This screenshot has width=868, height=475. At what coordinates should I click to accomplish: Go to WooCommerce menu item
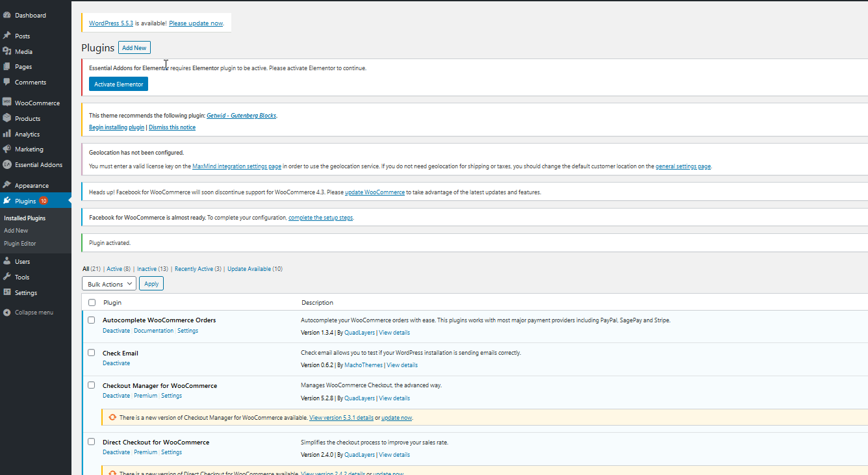pyautogui.click(x=37, y=103)
